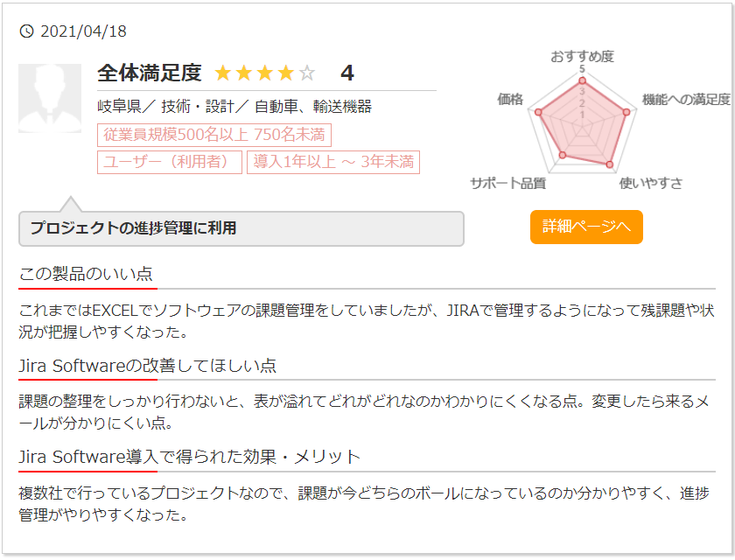Click the overall rating number 4

click(347, 73)
